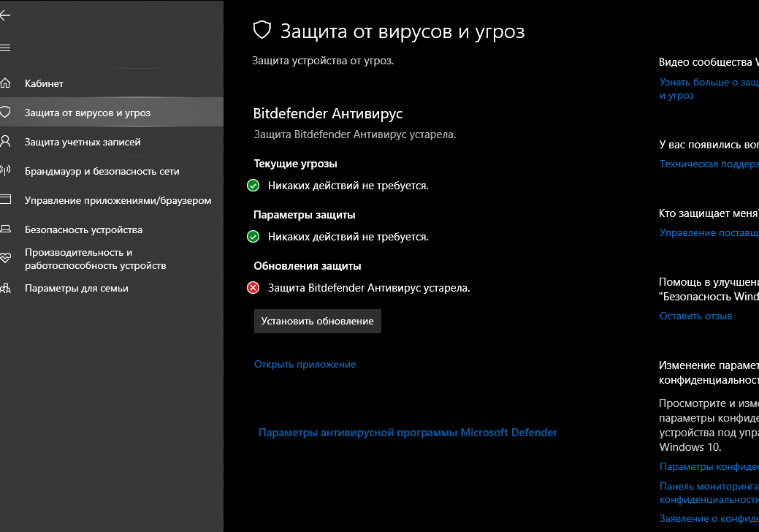Click Управление поставщиками link

[x=709, y=233]
